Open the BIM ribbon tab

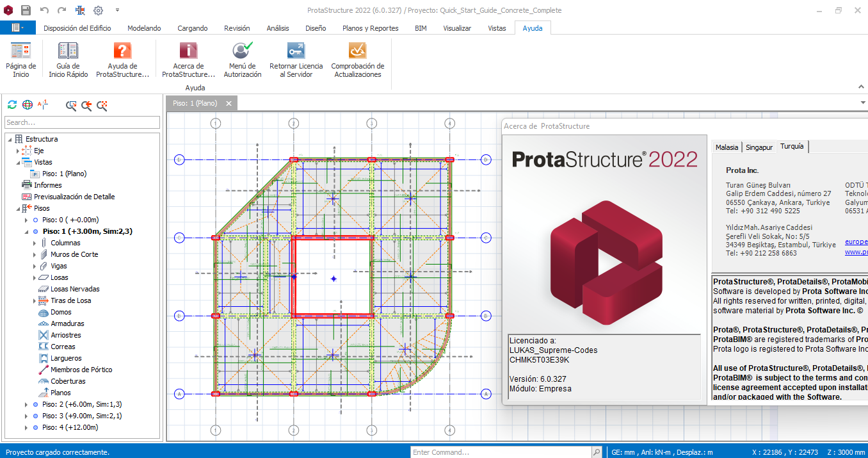coord(421,28)
